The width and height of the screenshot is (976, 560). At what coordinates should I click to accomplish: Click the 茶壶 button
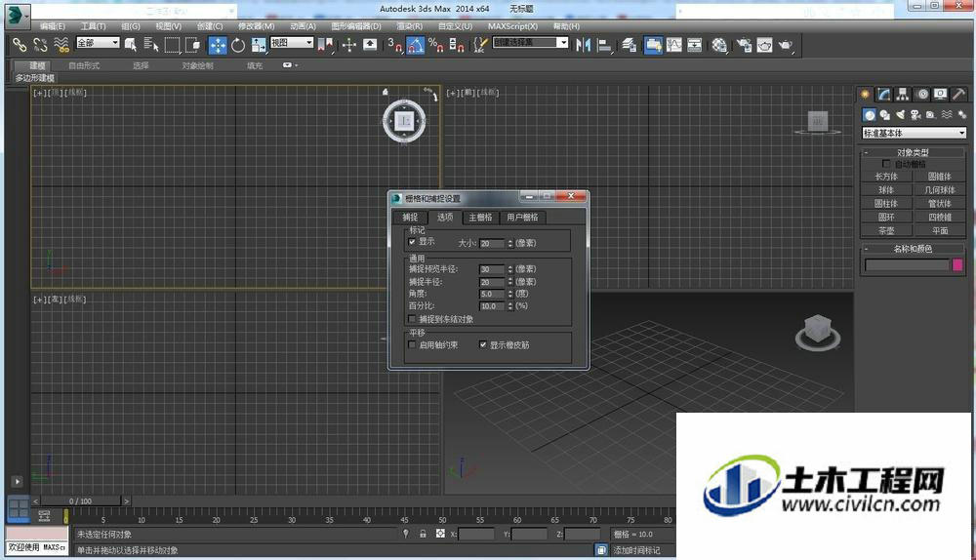coord(886,230)
